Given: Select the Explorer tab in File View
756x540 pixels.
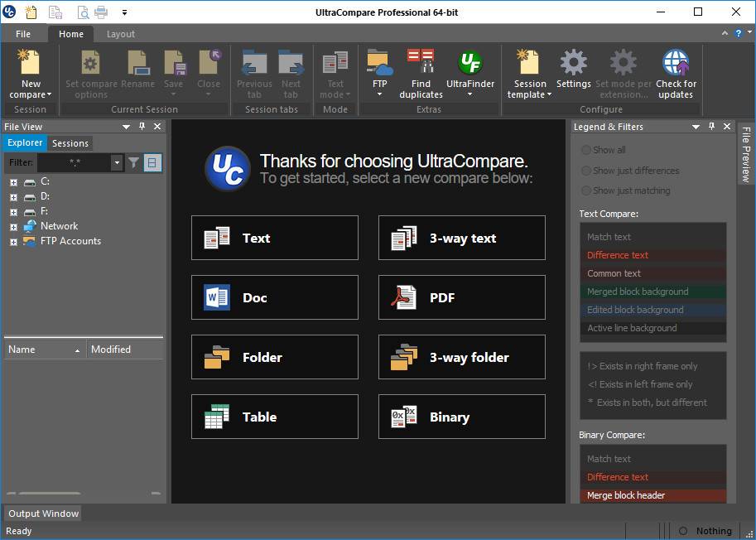Looking at the screenshot, I should point(25,142).
